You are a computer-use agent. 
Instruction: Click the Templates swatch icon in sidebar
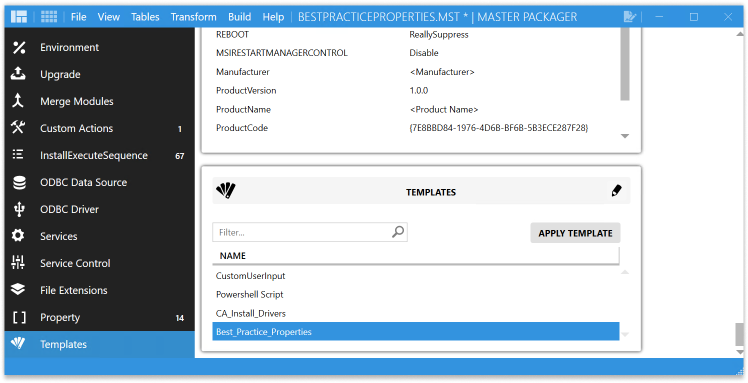(x=18, y=343)
